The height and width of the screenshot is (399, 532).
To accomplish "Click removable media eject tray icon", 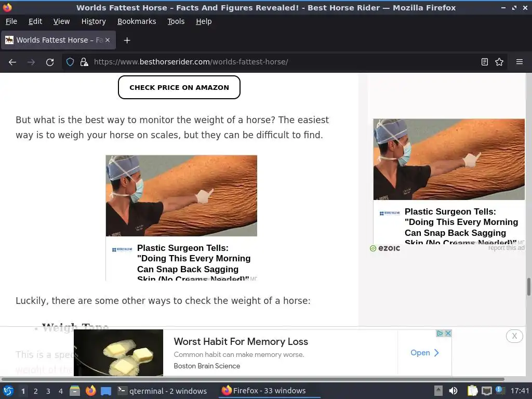I will [x=438, y=391].
